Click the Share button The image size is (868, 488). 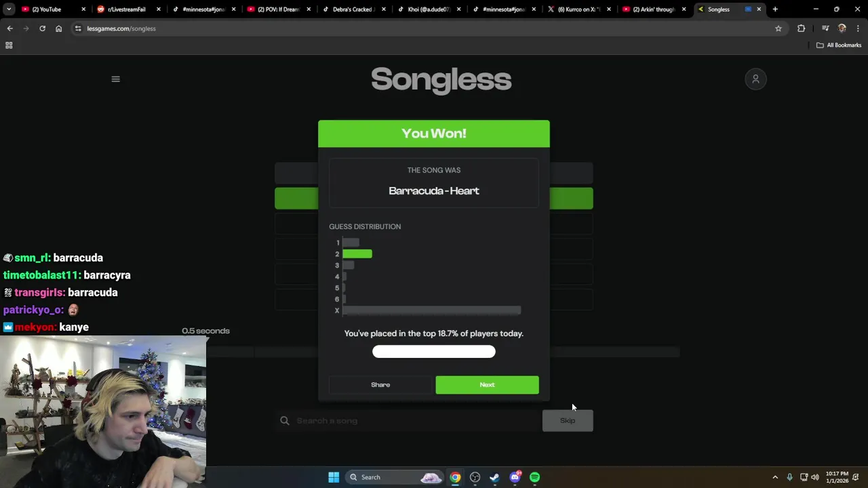(x=380, y=385)
